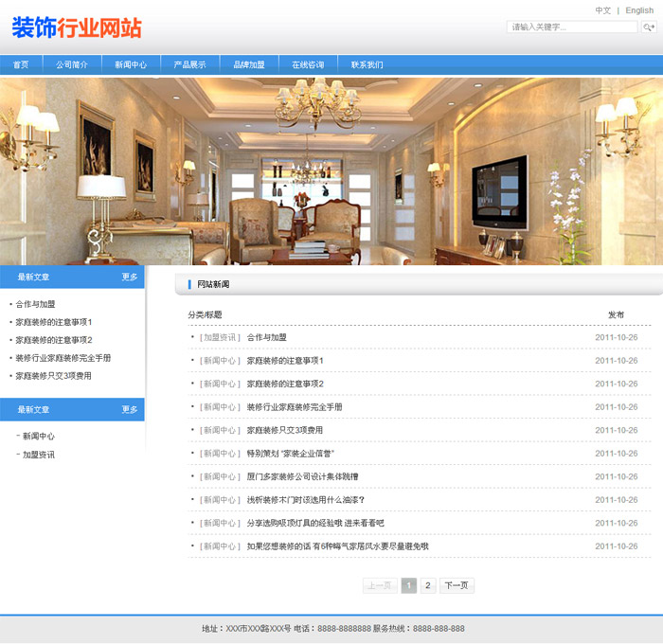Screen dimensions: 663x644
Task: Switch language to English
Action: 639,10
